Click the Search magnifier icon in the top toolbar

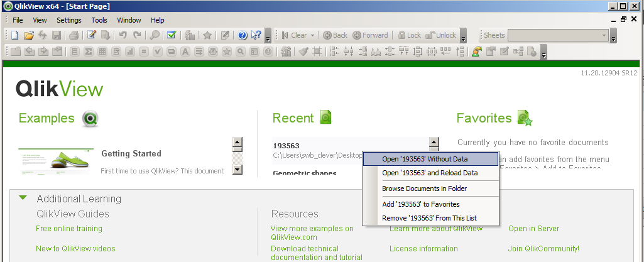pos(155,35)
